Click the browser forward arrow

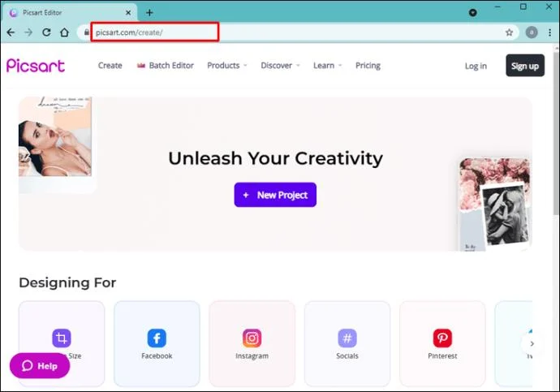tap(28, 32)
